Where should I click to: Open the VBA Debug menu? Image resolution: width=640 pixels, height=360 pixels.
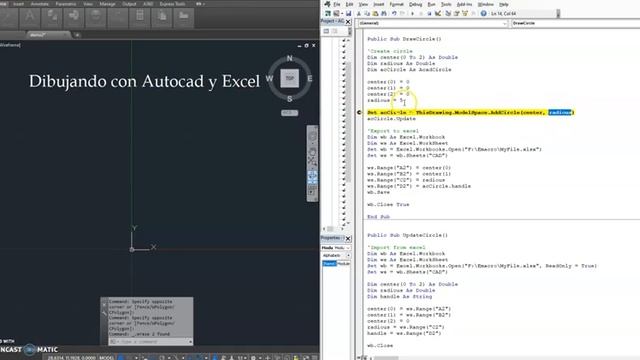416,4
